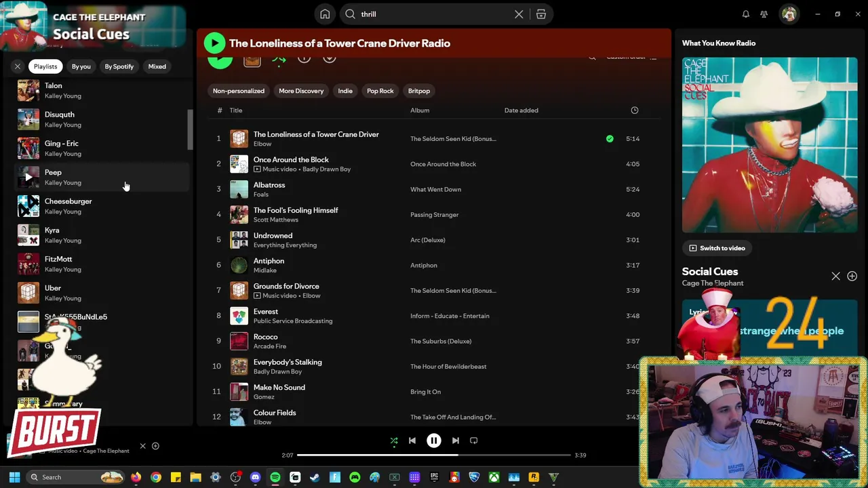Go to Spotify Home via the house icon
868x488 pixels.
[x=325, y=14]
